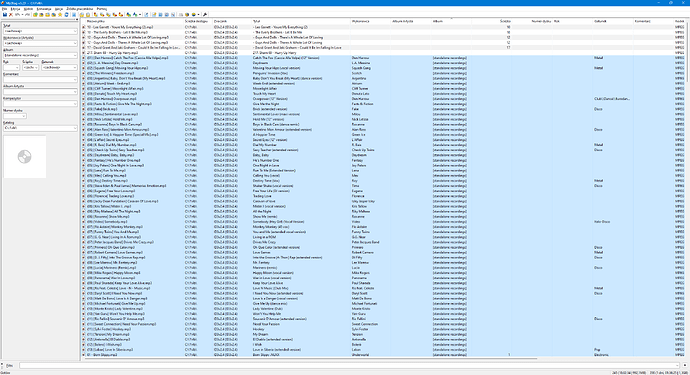Click the blue Refresh arrows icon

[x=66, y=15]
